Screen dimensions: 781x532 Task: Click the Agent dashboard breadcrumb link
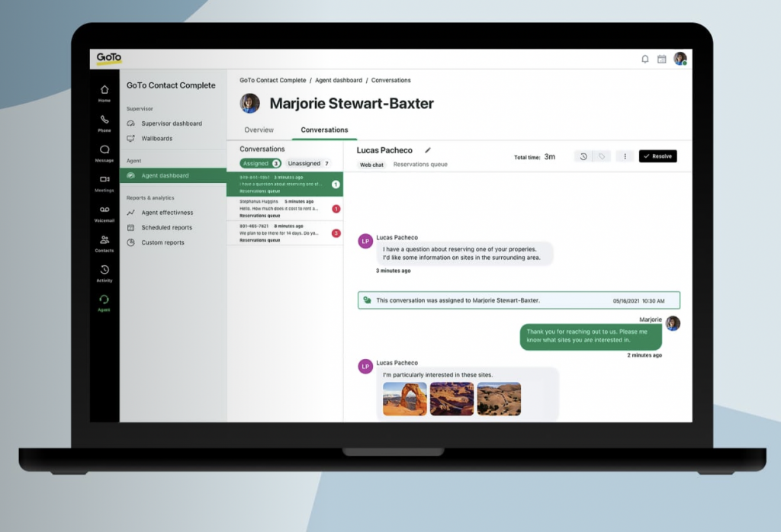pos(336,80)
